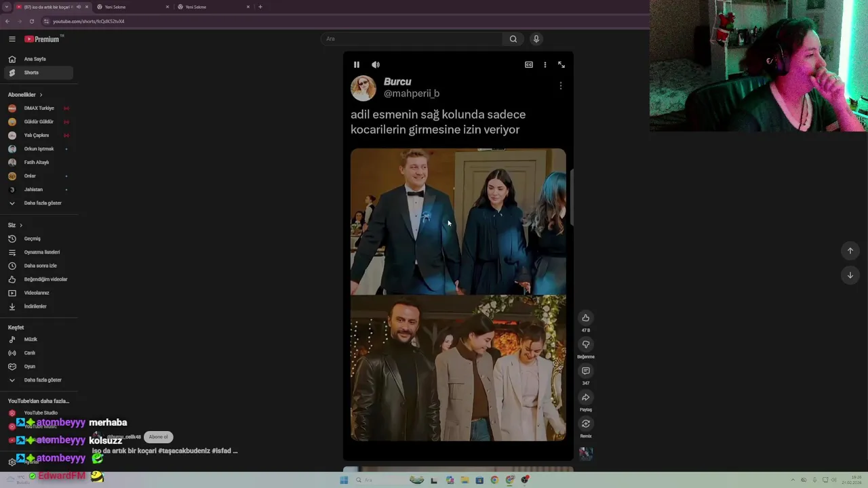Start voice search with microphone

536,39
